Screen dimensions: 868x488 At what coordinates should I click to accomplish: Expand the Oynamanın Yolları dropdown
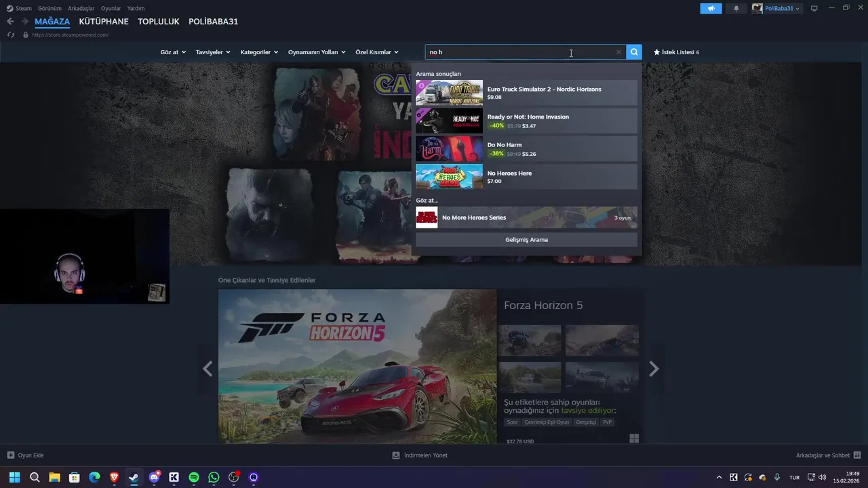pos(317,52)
